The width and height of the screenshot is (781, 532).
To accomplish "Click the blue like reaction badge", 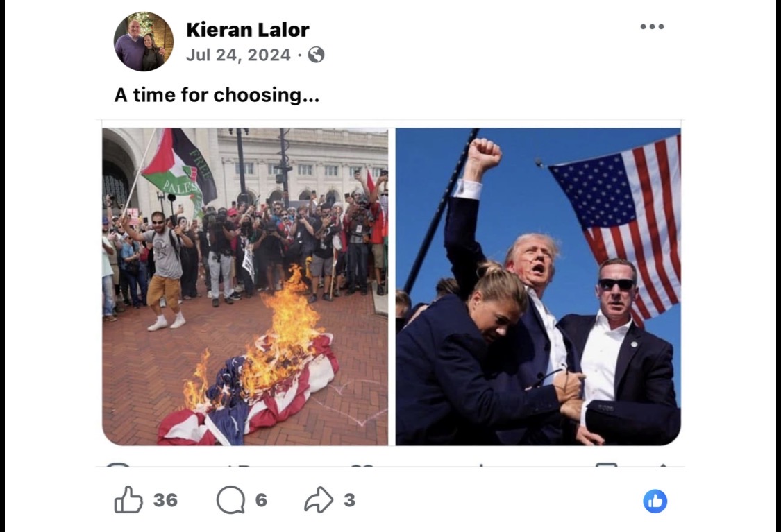I will tap(655, 501).
